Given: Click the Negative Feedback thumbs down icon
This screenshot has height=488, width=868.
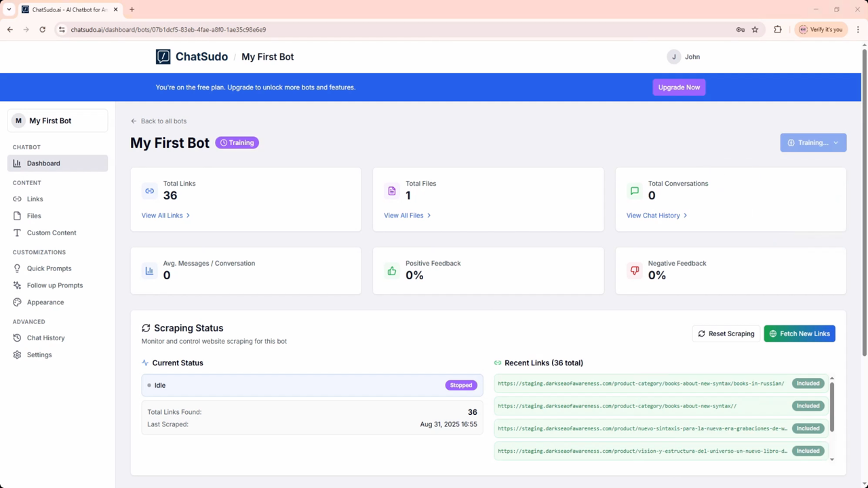Looking at the screenshot, I should (x=635, y=271).
